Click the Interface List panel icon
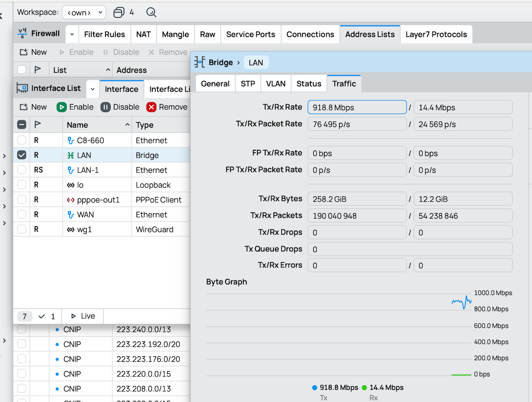Image resolution: width=532 pixels, height=402 pixels. pyautogui.click(x=22, y=88)
